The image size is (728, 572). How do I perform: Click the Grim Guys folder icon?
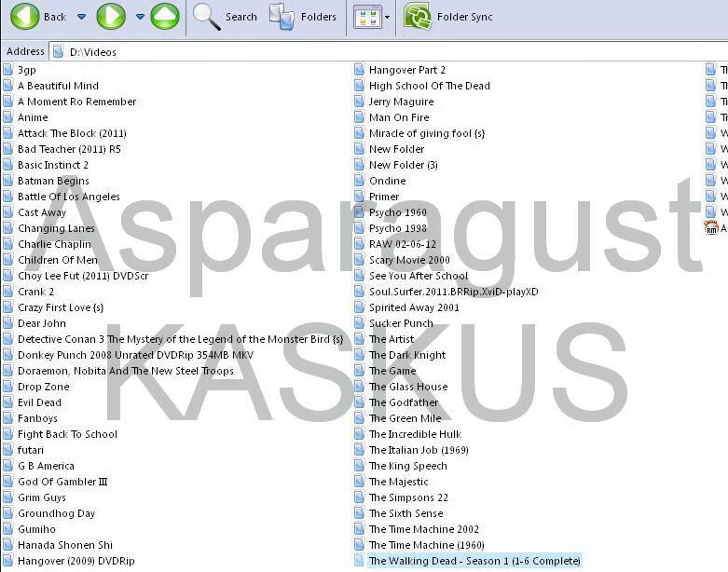(7, 497)
